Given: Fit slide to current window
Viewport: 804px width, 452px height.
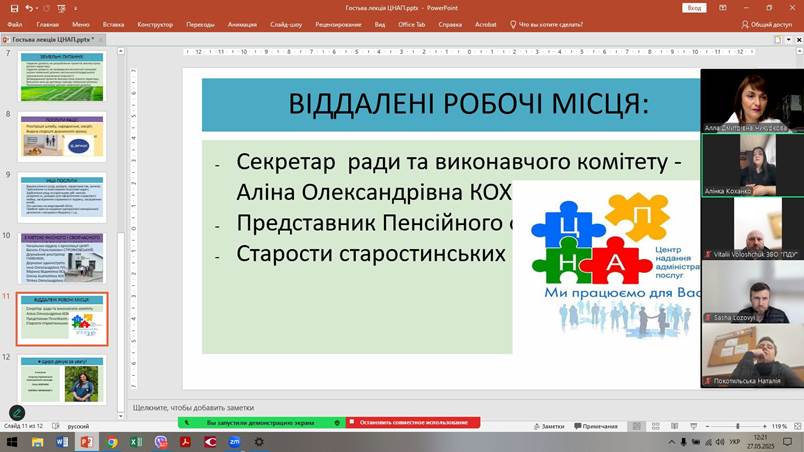Looking at the screenshot, I should pyautogui.click(x=796, y=426).
